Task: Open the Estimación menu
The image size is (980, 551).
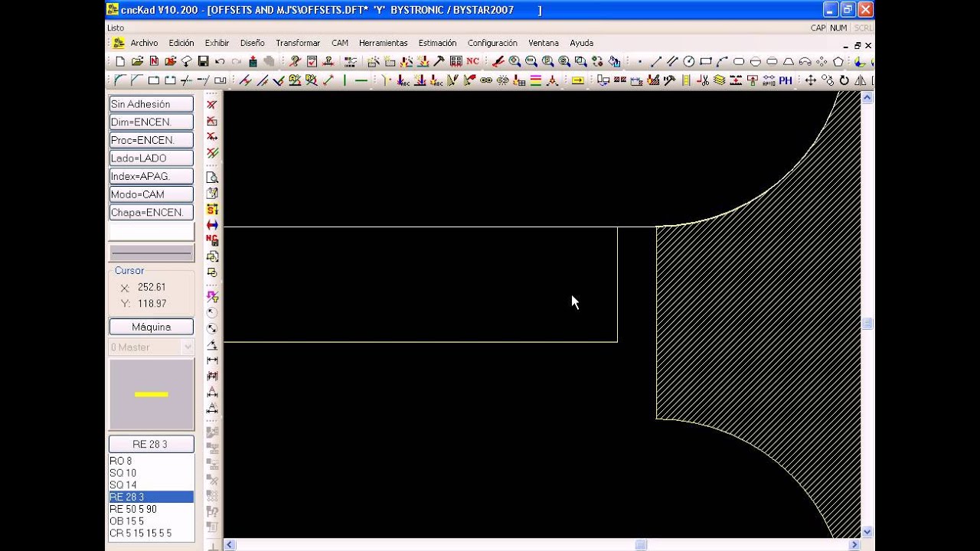Action: 437,43
